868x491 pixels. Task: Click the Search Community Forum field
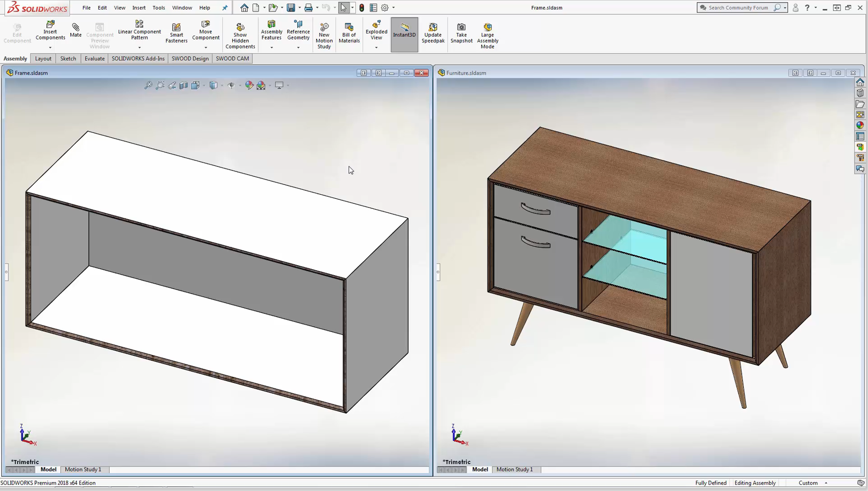pos(738,7)
